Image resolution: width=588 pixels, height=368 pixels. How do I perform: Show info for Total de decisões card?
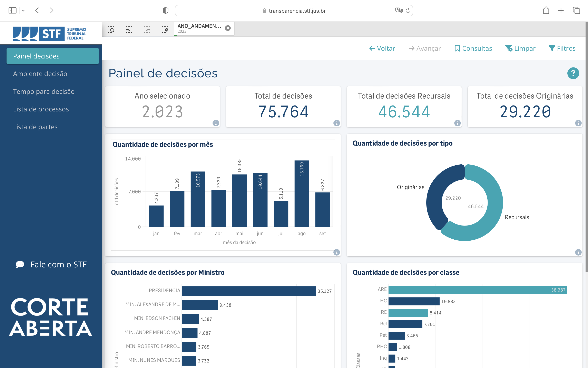click(336, 123)
